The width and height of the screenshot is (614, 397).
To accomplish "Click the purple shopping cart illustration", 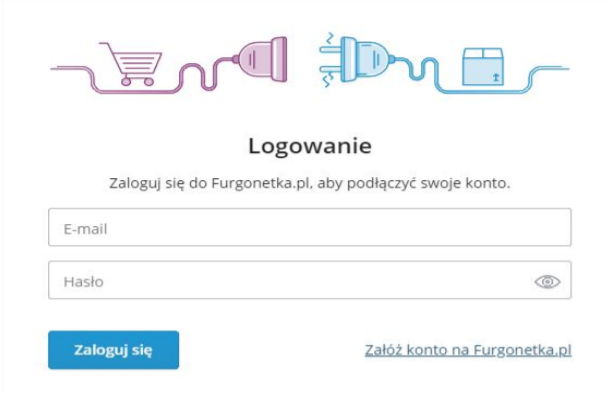I will coord(130,64).
